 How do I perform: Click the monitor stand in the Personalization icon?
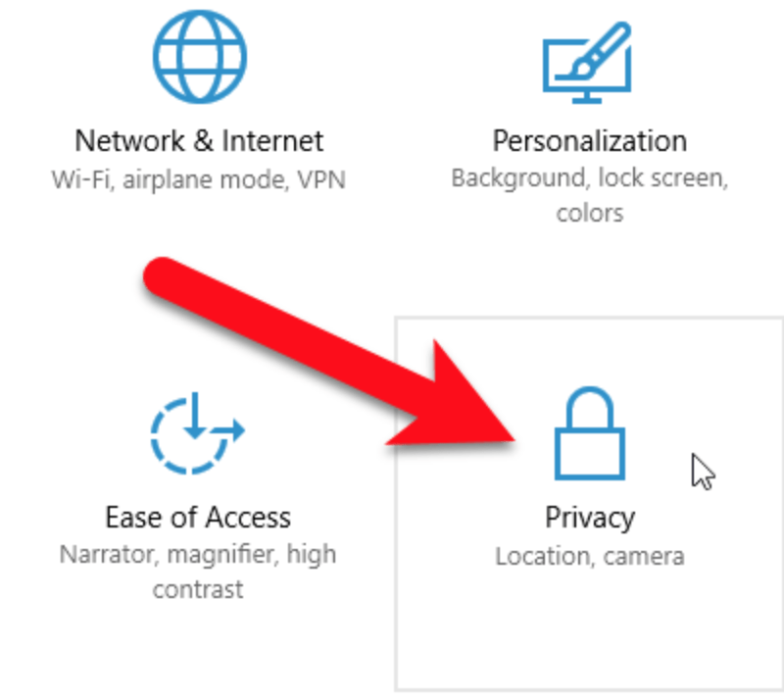tap(586, 98)
